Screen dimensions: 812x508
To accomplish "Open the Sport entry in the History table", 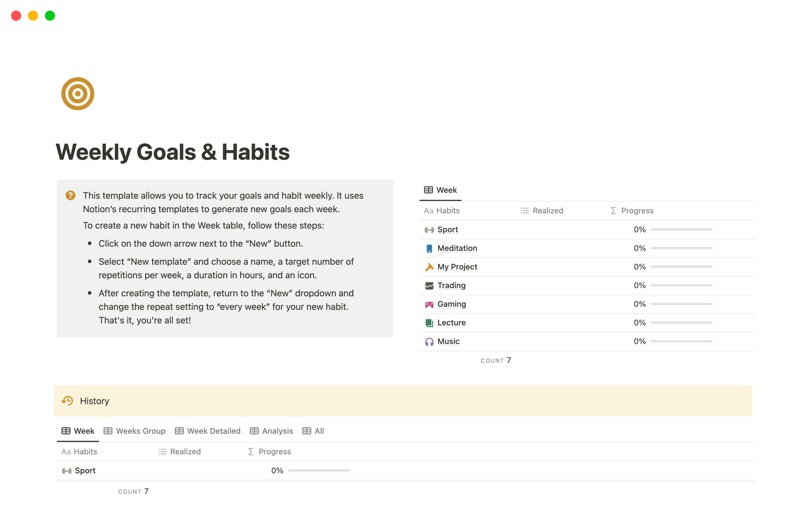I will click(x=85, y=470).
